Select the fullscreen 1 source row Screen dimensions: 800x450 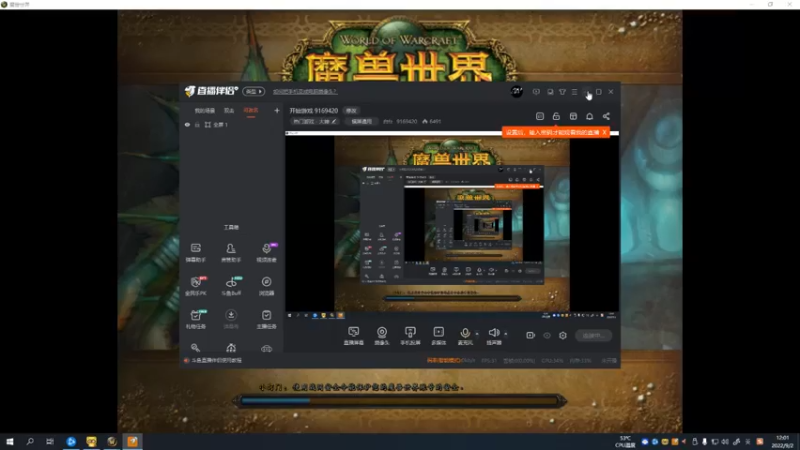[x=232, y=124]
